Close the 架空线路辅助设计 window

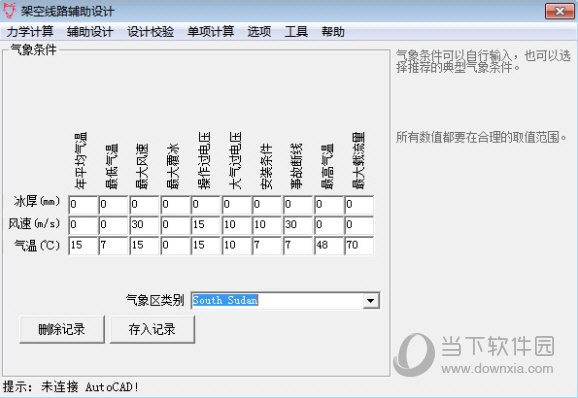[560, 11]
